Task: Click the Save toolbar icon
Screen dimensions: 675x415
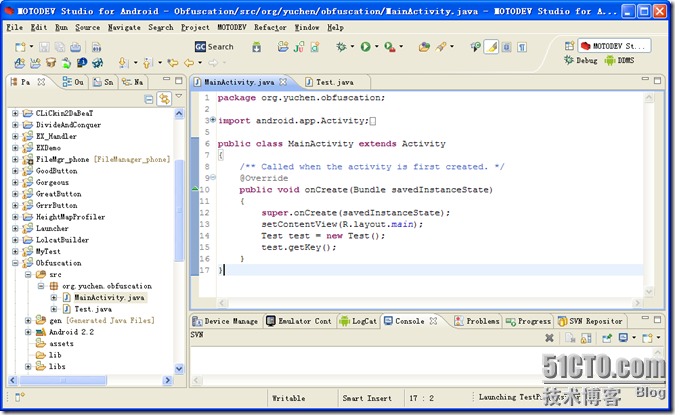Action: point(44,47)
